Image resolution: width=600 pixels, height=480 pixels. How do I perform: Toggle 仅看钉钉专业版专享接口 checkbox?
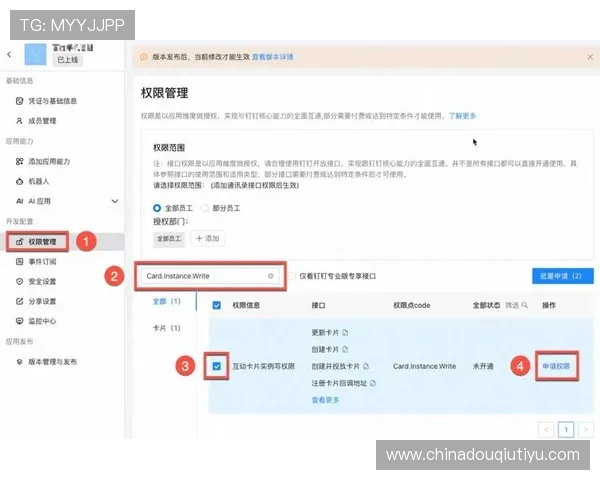(x=292, y=276)
